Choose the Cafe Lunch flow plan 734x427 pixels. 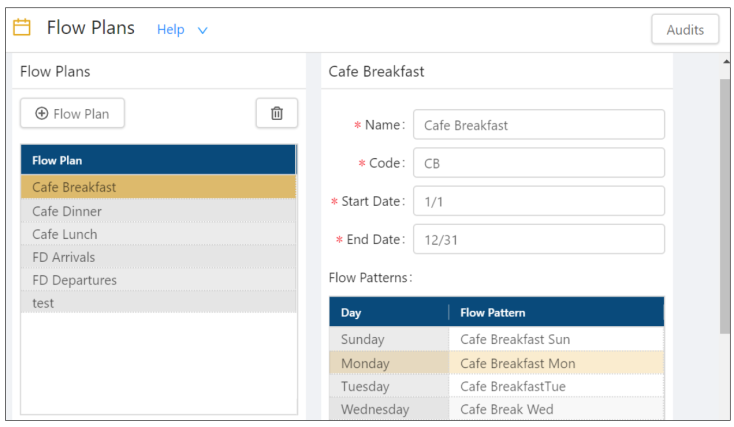click(x=158, y=234)
